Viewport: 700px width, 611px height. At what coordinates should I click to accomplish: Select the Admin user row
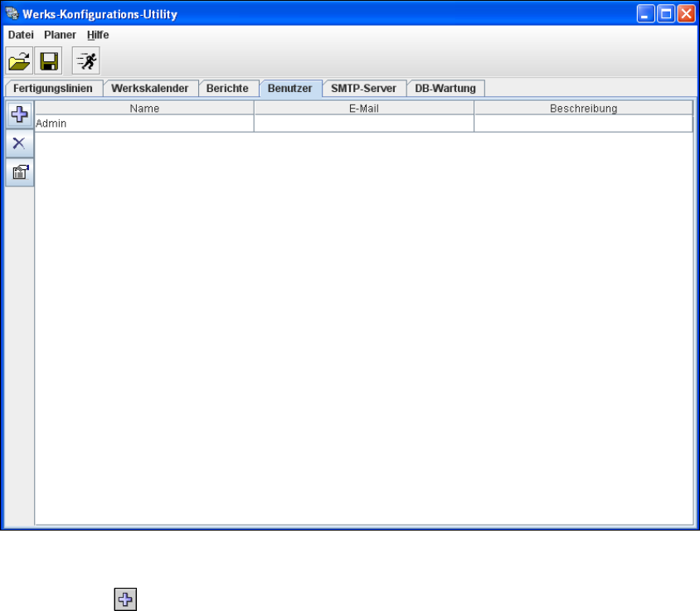[364, 124]
